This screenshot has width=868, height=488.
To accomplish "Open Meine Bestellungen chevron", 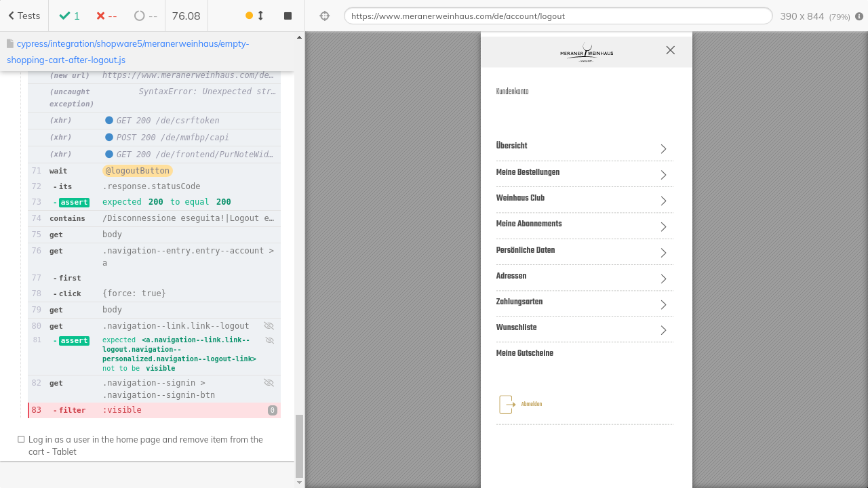I will (x=663, y=175).
